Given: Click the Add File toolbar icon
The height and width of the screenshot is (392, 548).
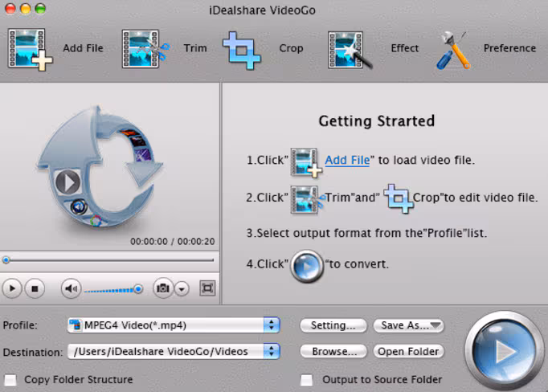Looking at the screenshot, I should (x=30, y=49).
